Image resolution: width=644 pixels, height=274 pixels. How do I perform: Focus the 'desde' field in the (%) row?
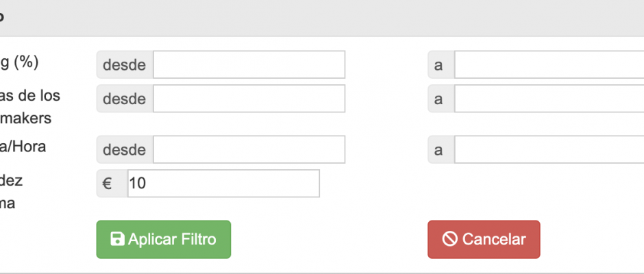pos(249,65)
